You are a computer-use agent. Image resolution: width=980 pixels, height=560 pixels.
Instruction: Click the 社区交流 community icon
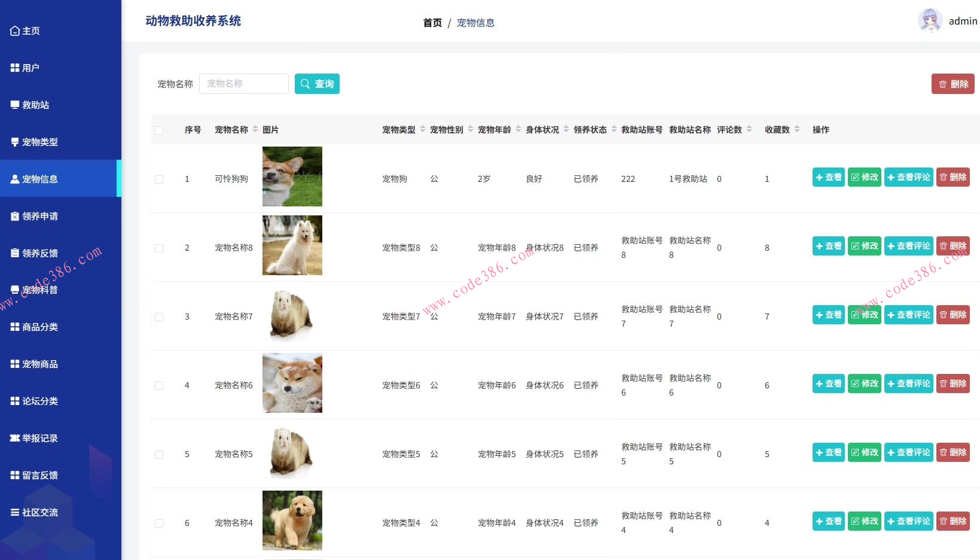point(14,512)
